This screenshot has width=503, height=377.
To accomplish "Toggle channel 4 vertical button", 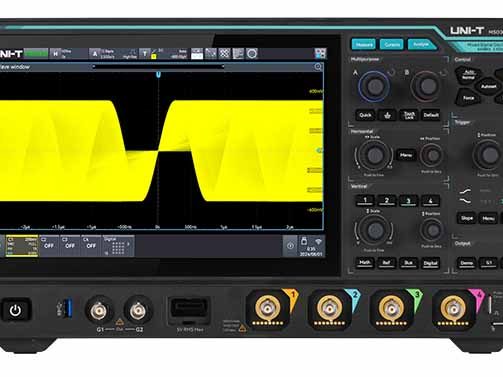I will (430, 201).
